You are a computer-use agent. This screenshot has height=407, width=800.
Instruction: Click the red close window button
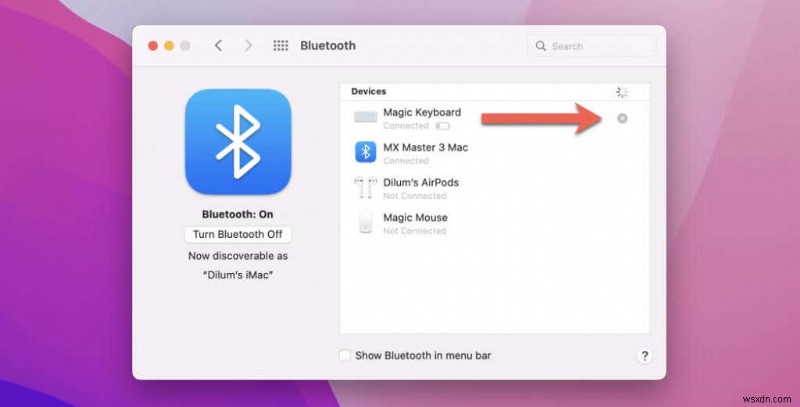point(153,46)
